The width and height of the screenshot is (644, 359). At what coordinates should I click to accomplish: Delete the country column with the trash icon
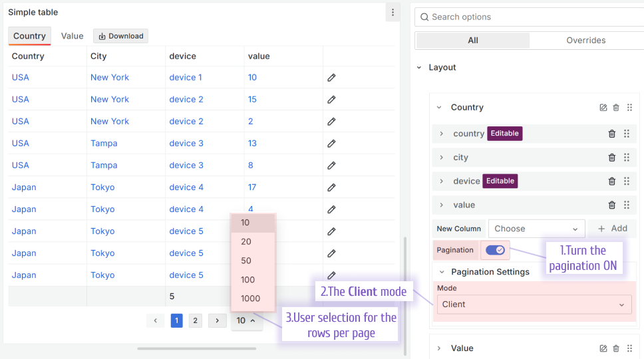click(612, 134)
